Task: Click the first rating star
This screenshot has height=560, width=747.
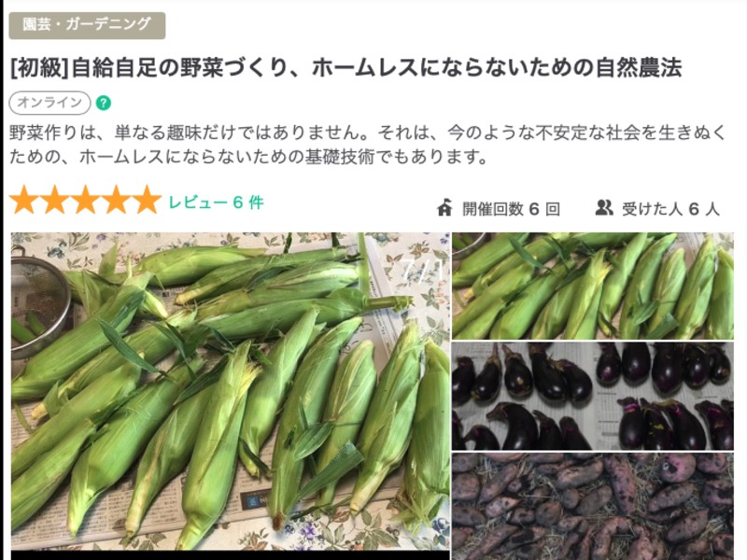Action: pyautogui.click(x=24, y=200)
